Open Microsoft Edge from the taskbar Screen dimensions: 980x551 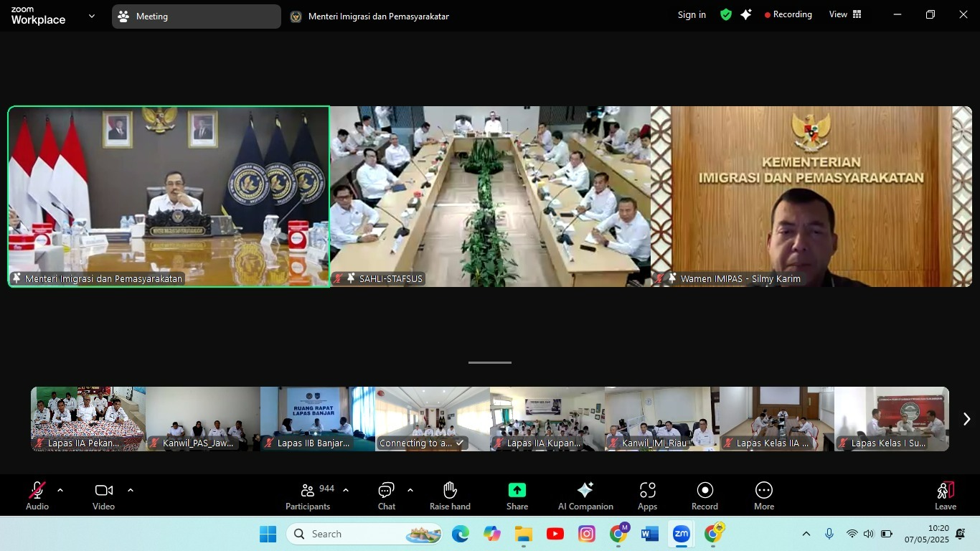tap(461, 534)
